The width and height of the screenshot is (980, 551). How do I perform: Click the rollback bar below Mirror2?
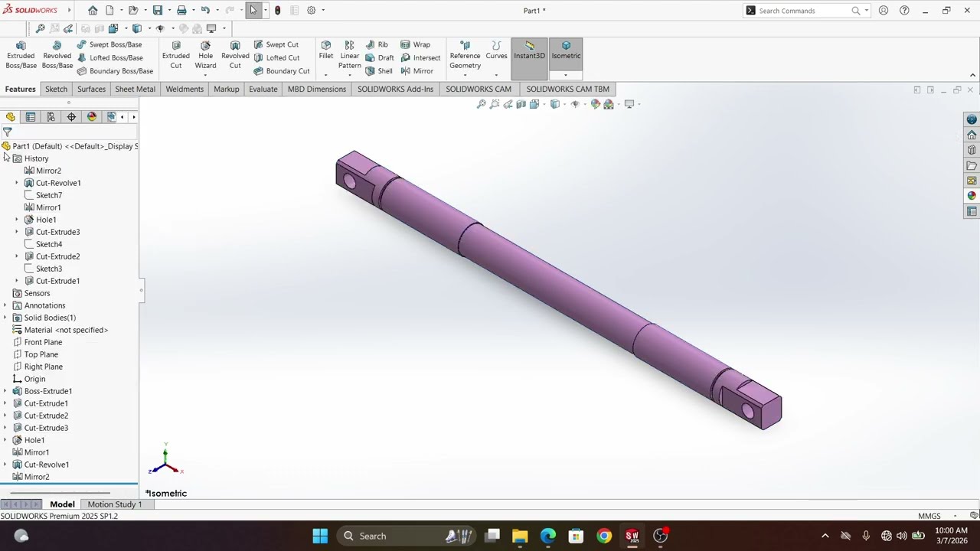tap(69, 484)
